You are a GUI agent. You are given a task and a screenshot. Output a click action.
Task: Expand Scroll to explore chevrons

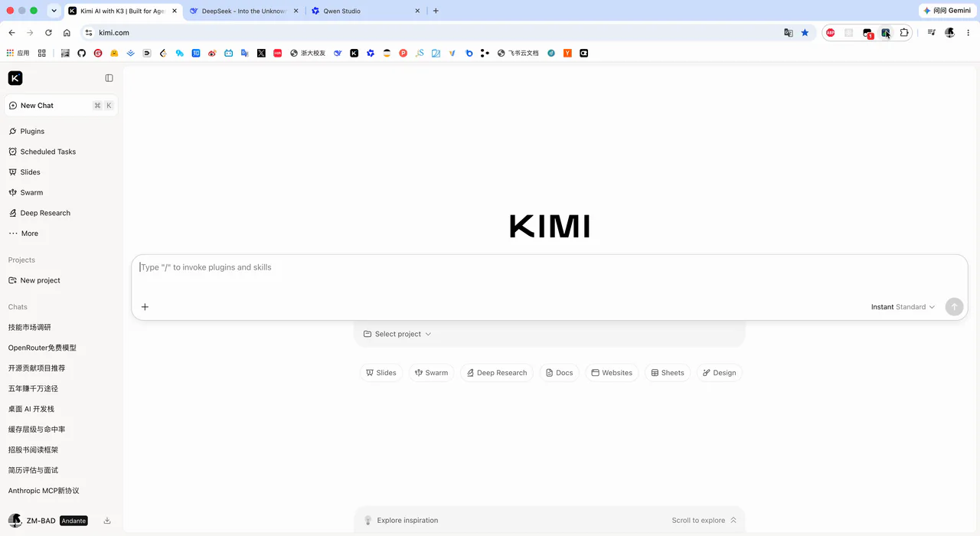(733, 520)
